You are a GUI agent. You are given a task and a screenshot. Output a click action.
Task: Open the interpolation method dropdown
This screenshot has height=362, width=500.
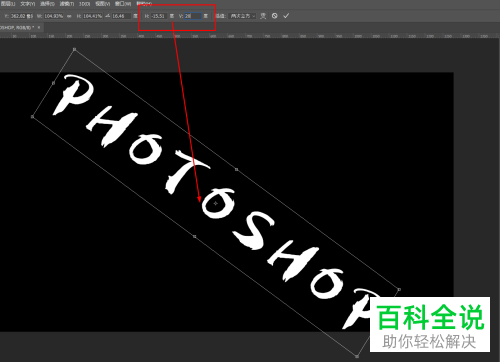(x=243, y=16)
